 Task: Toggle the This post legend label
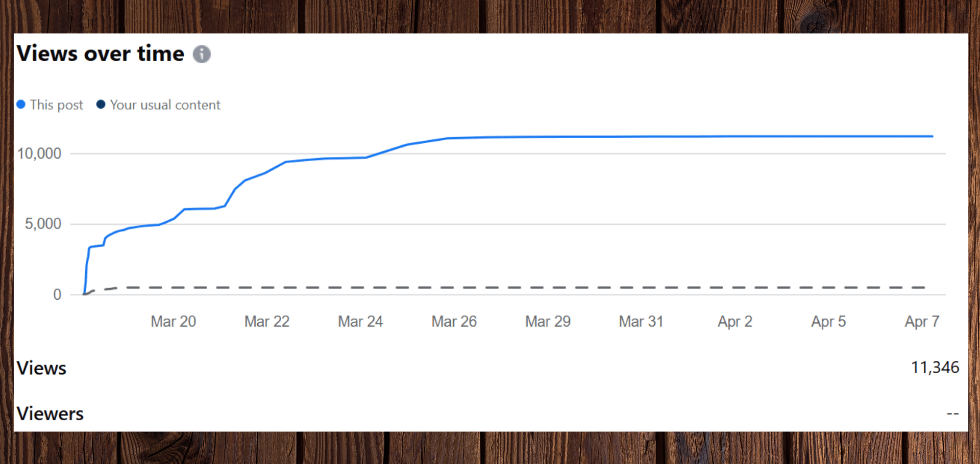click(56, 105)
